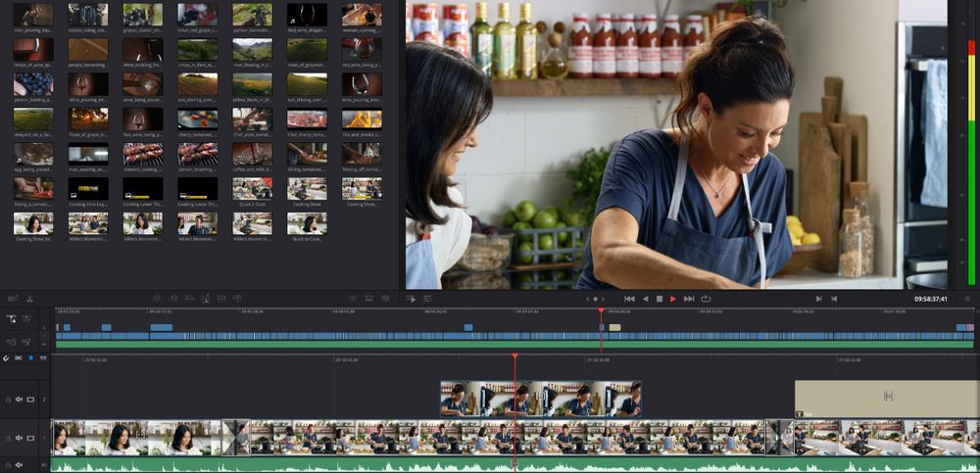The width and height of the screenshot is (980, 473).
Task: Click the jog wheel control below viewer
Action: coord(593,299)
